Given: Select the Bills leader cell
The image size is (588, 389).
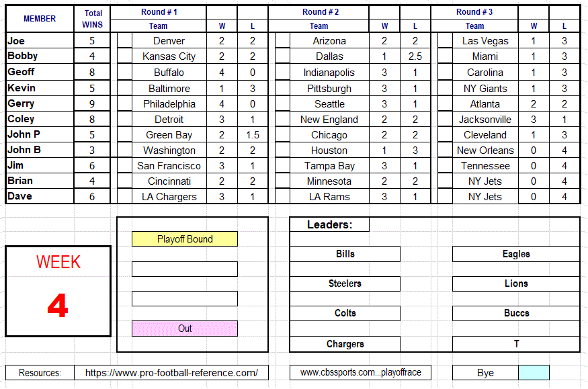Looking at the screenshot, I should (x=345, y=254).
